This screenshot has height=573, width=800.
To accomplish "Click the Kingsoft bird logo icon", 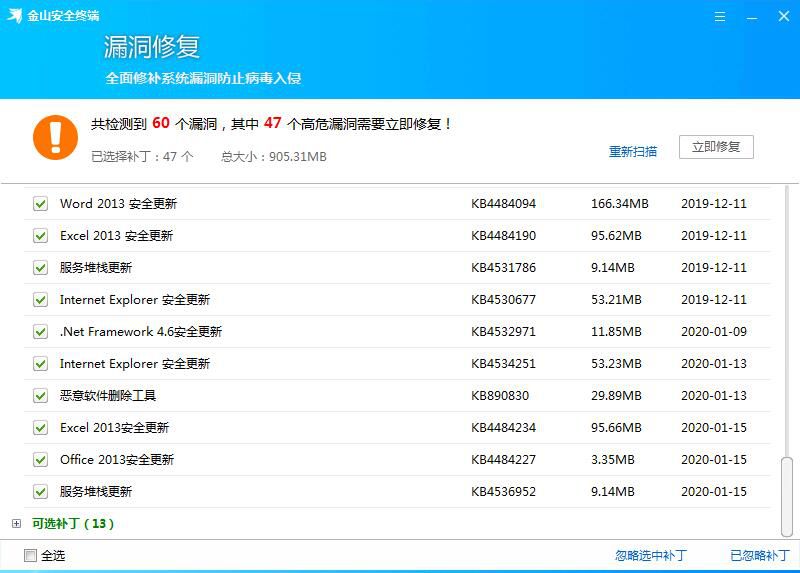I will tap(14, 15).
